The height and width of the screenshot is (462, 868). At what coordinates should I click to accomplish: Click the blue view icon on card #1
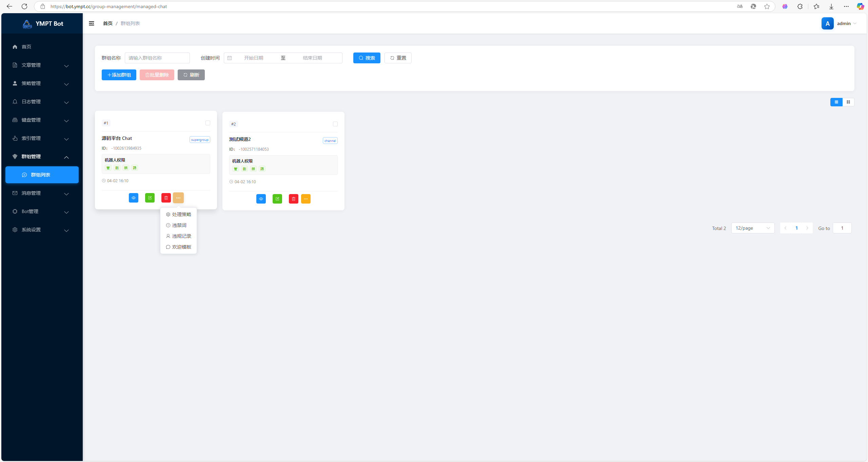[134, 198]
